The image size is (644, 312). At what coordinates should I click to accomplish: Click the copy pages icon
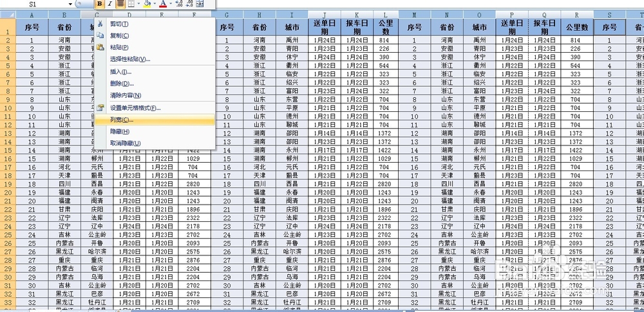point(100,36)
